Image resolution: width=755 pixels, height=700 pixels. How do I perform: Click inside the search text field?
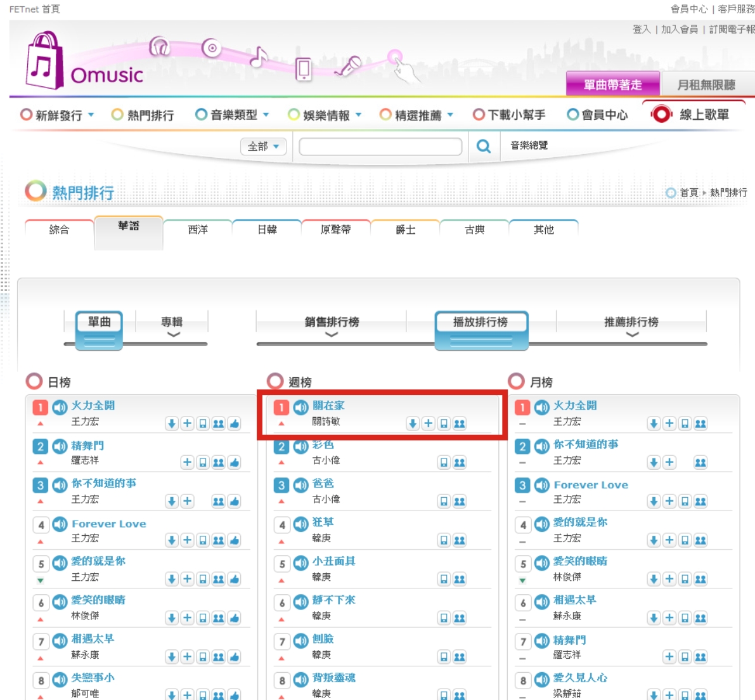pos(380,146)
